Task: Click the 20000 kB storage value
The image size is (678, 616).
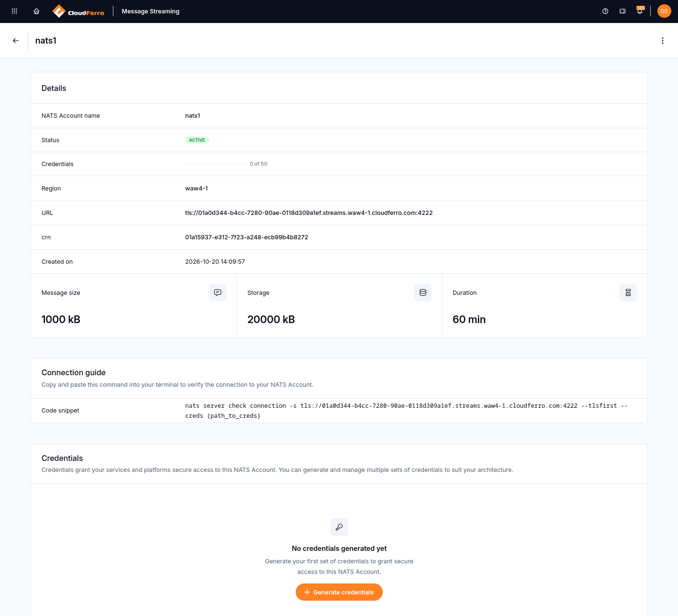Action: pos(271,319)
